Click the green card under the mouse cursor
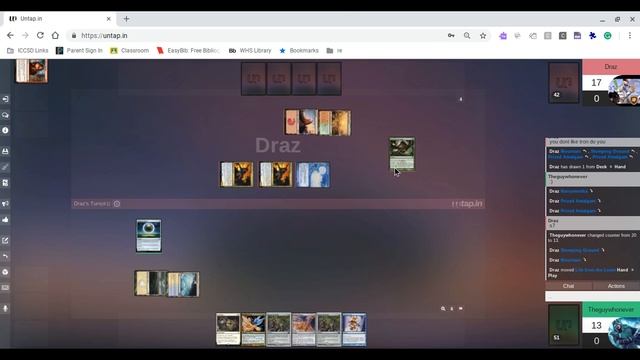This screenshot has width=640, height=360. coord(402,153)
